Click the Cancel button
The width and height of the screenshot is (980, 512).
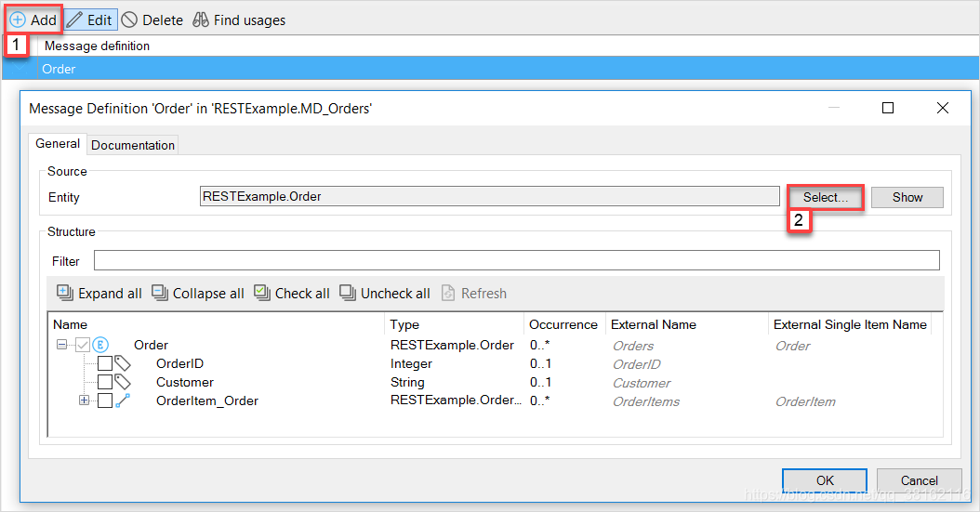point(919,480)
